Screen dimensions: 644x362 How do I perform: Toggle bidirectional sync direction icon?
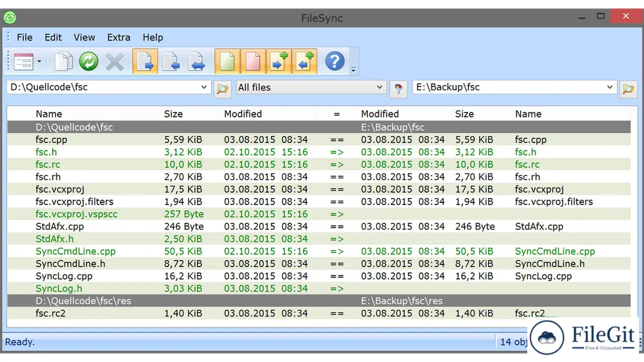click(196, 61)
